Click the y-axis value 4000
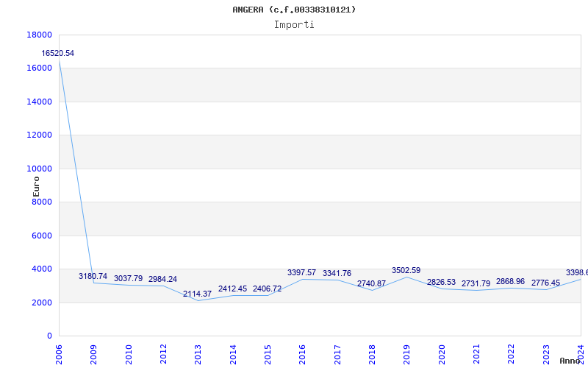This screenshot has width=588, height=368. tap(42, 269)
